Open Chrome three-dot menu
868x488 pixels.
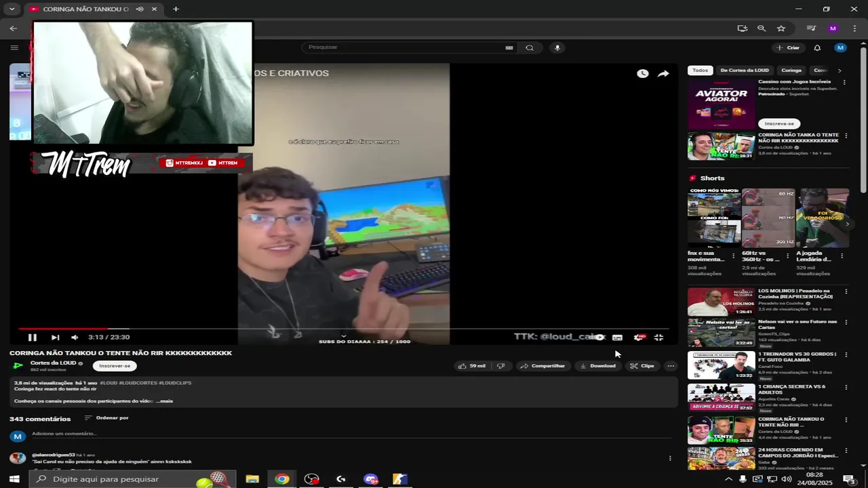tap(854, 28)
